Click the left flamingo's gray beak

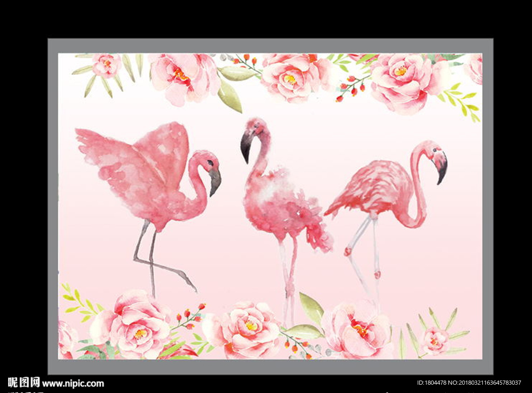click(x=215, y=181)
